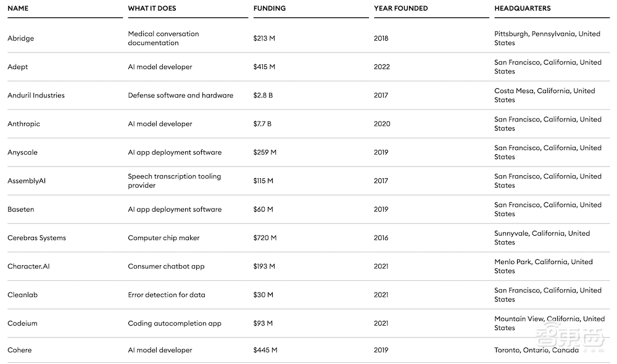
Task: Open the Codeium entry
Action: (x=22, y=323)
